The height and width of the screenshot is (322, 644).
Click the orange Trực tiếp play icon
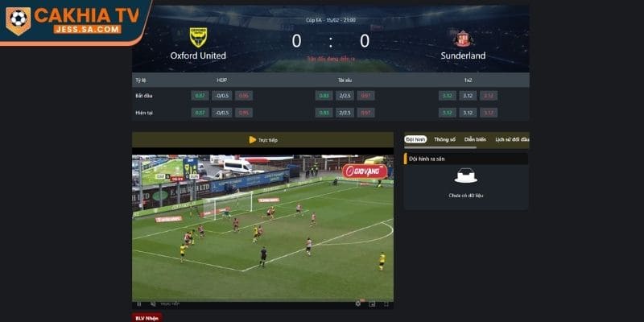click(253, 139)
